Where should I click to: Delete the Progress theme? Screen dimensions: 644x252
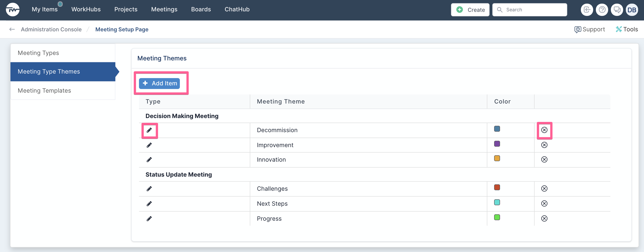pyautogui.click(x=544, y=218)
